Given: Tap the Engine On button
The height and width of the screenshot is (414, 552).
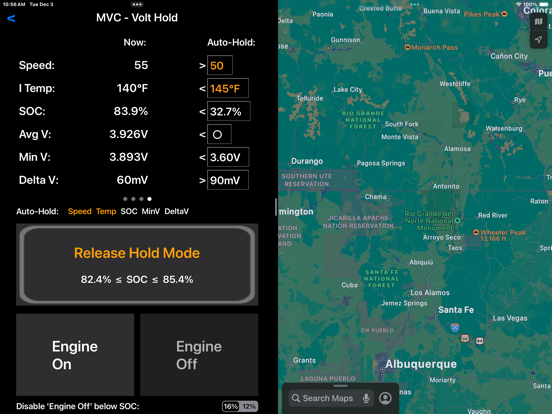Looking at the screenshot, I should [x=75, y=355].
